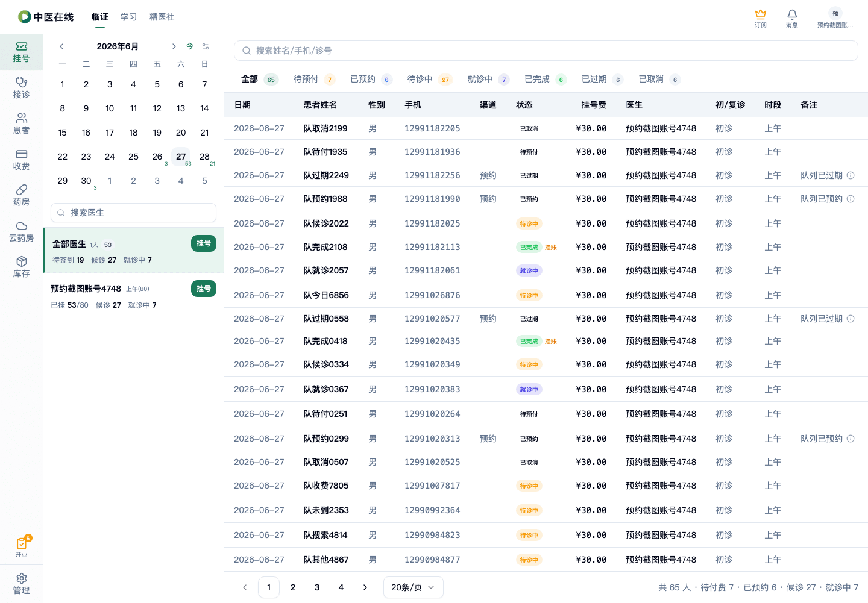The height and width of the screenshot is (603, 868).
Task: Click the magnifier in patient search bar
Action: pyautogui.click(x=247, y=51)
